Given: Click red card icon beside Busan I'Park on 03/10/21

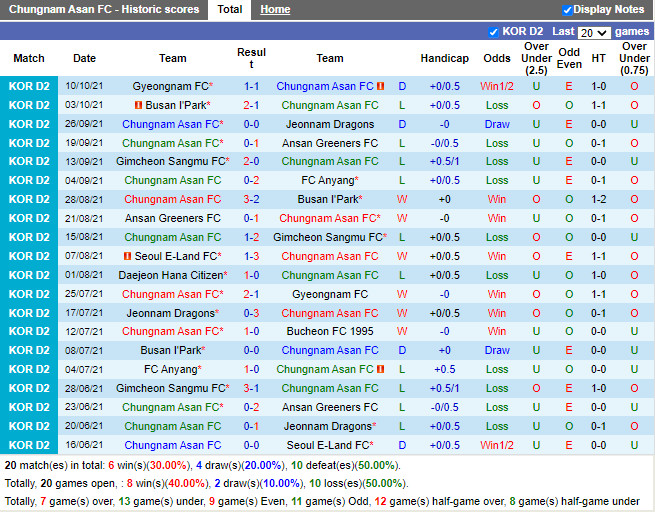Looking at the screenshot, I should (138, 106).
